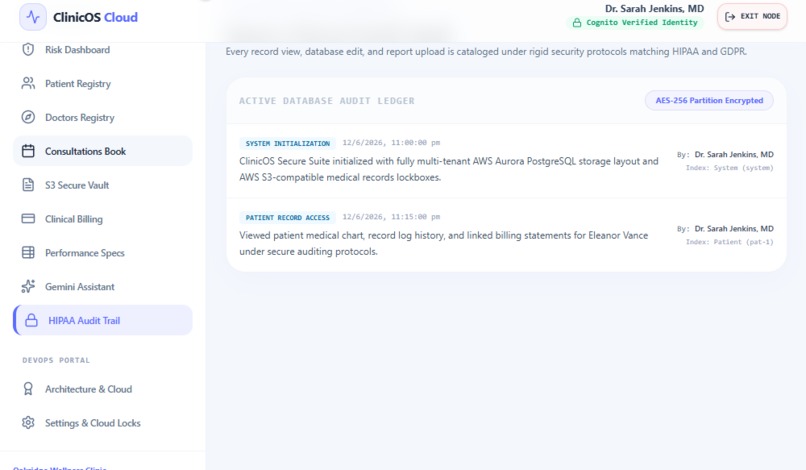Click the ClinicOS heartbeat logo icon

pos(33,17)
